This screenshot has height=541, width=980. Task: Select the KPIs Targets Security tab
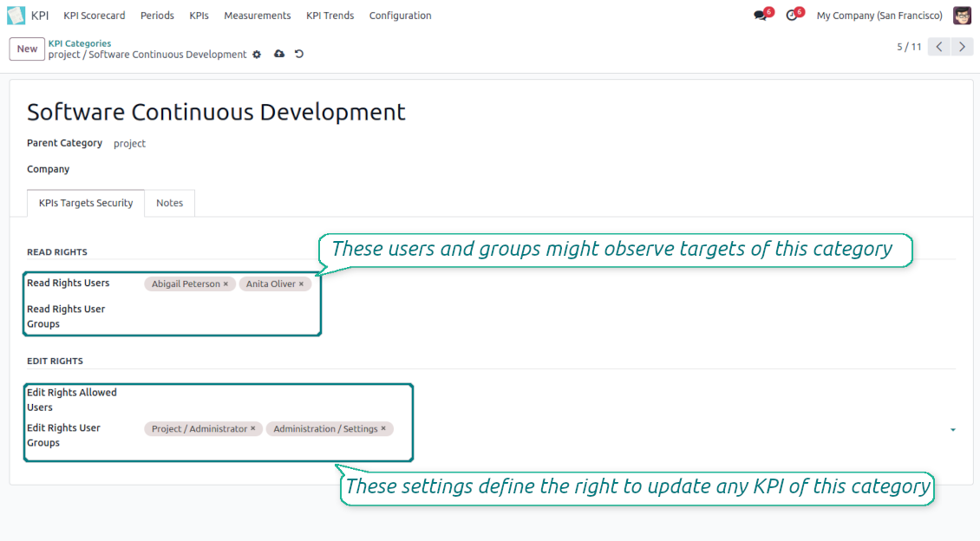[86, 203]
